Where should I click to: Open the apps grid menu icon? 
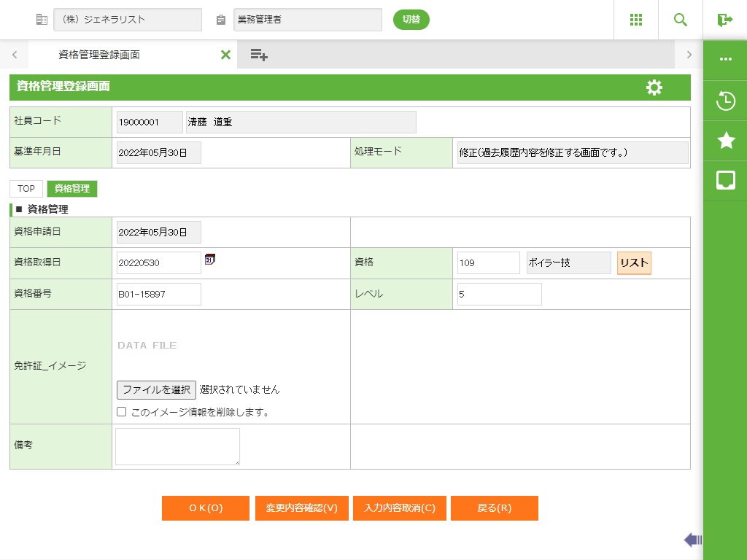[635, 20]
